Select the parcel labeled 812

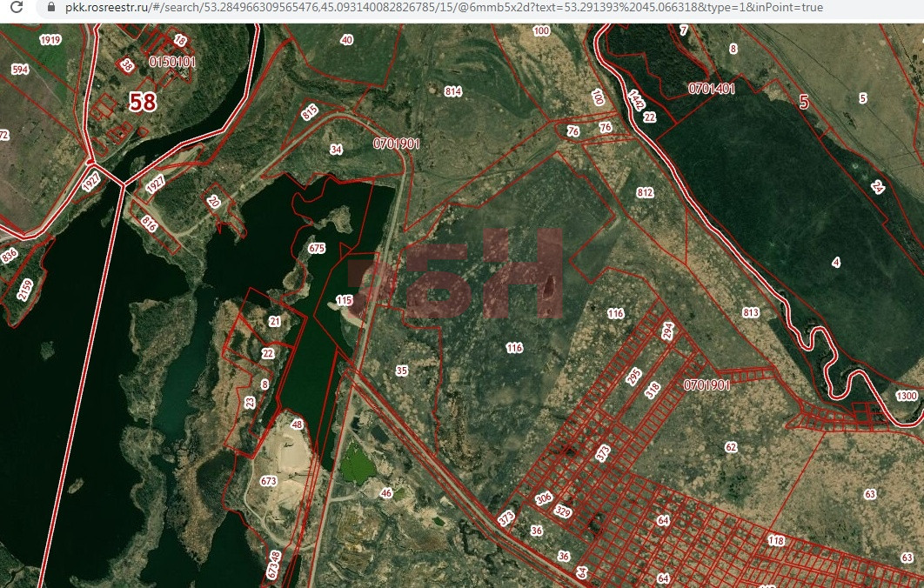pos(645,192)
